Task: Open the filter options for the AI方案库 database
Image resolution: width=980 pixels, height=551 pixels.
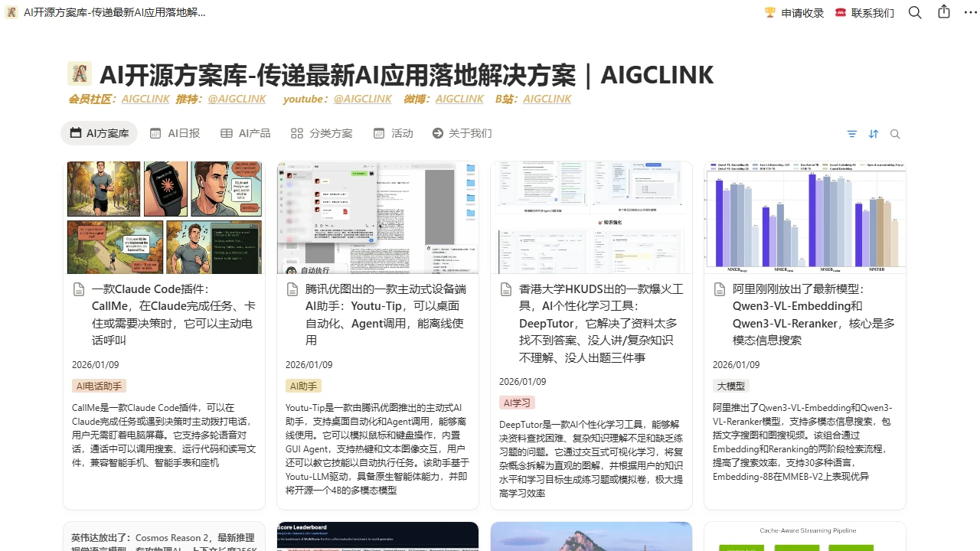Action: point(852,134)
